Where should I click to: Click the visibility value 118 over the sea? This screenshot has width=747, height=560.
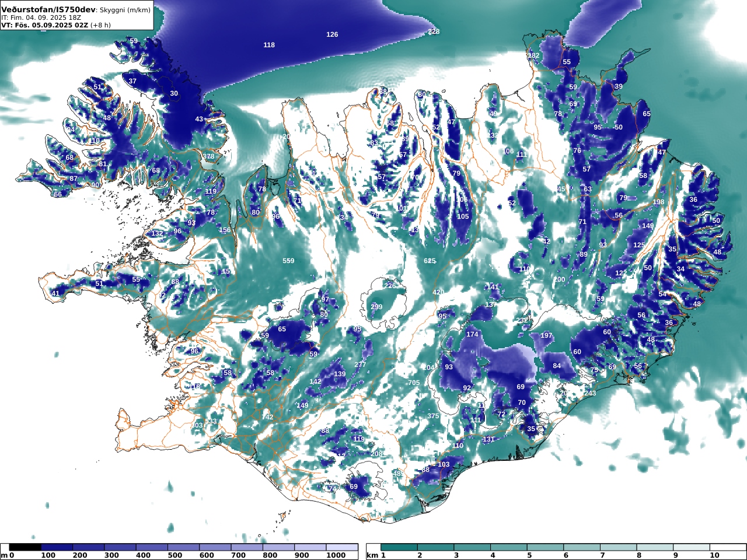269,45
